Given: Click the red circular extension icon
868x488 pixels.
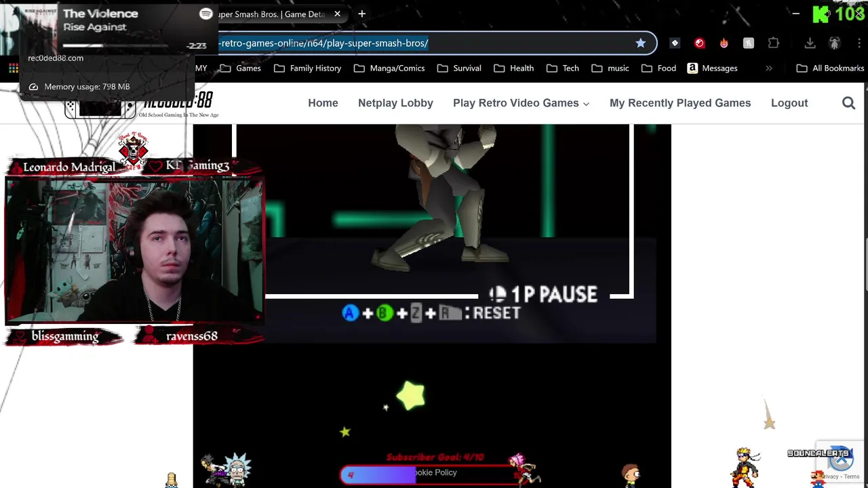Looking at the screenshot, I should coord(699,43).
